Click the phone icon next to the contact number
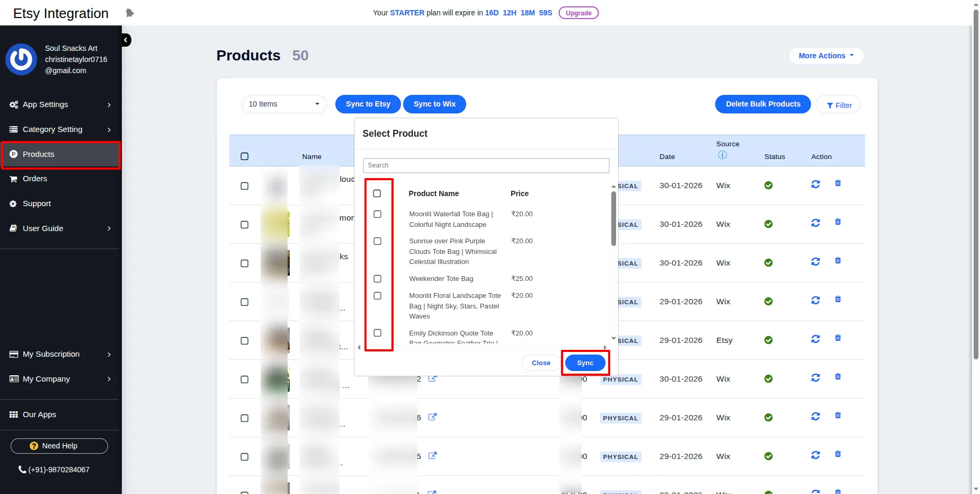The width and height of the screenshot is (980, 494). coord(22,470)
